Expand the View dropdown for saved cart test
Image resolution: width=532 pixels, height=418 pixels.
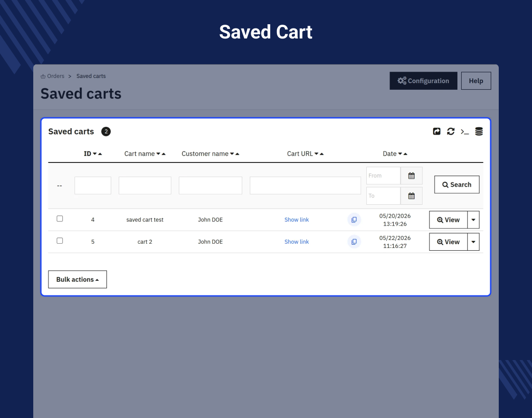pyautogui.click(x=473, y=220)
